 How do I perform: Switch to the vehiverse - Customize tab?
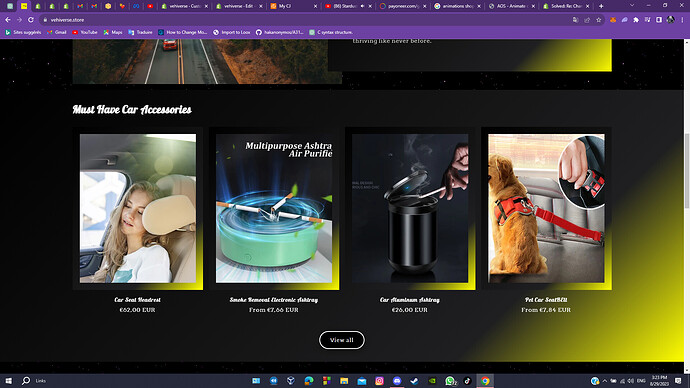pyautogui.click(x=185, y=6)
